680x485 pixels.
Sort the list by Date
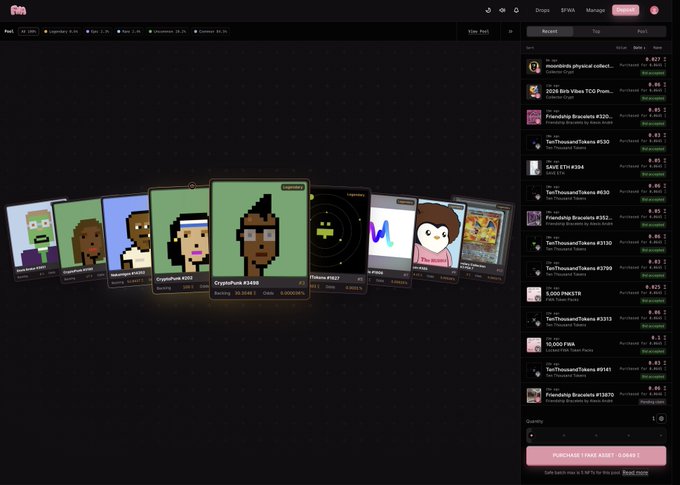pos(639,48)
